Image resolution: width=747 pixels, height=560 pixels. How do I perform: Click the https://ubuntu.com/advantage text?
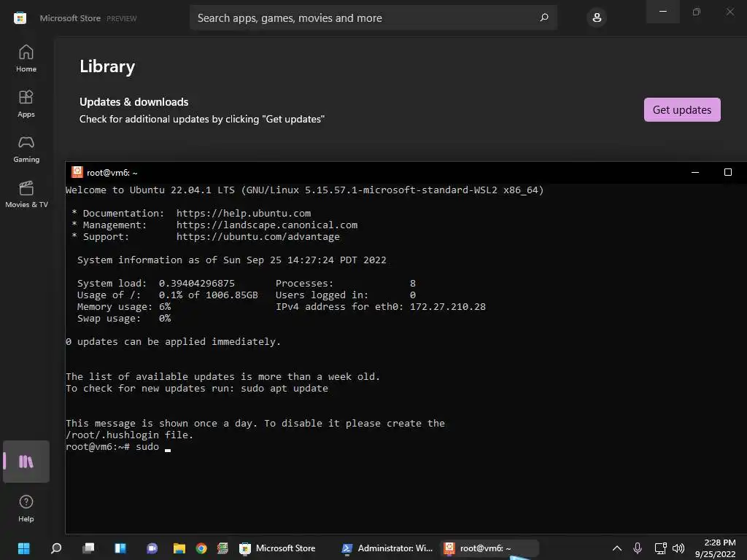point(258,237)
